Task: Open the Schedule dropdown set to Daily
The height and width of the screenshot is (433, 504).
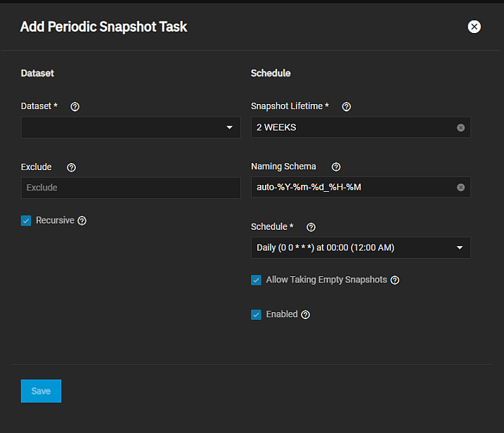Action: coord(360,248)
